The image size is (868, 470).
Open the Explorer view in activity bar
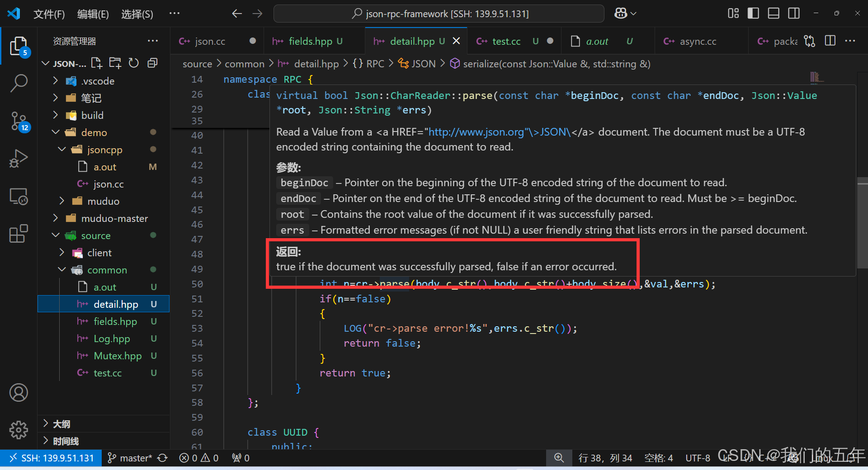pos(19,46)
